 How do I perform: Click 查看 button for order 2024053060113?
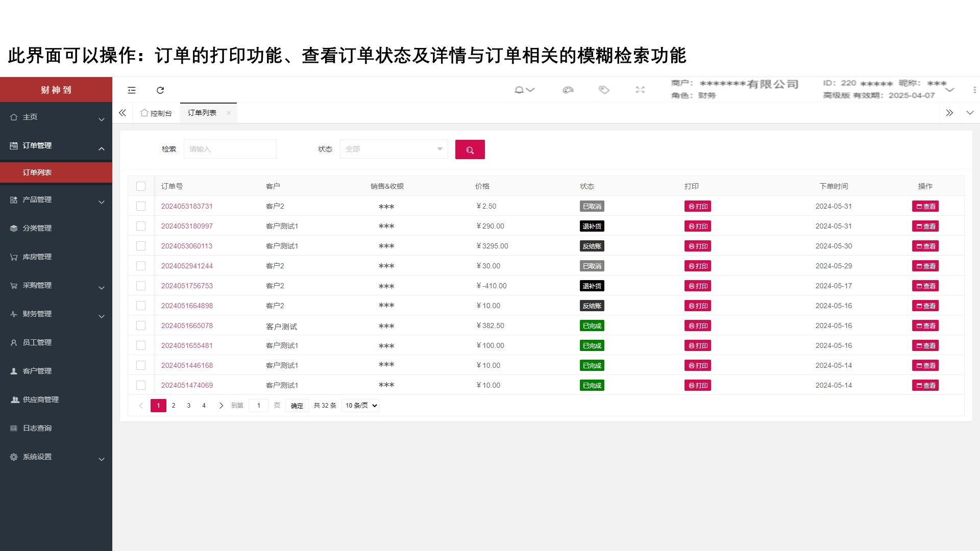[x=925, y=246]
